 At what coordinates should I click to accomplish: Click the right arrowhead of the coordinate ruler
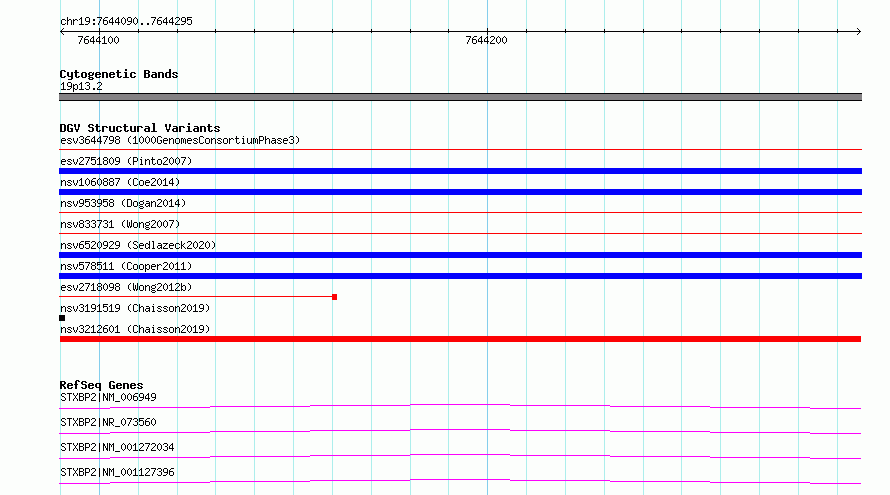tap(859, 32)
